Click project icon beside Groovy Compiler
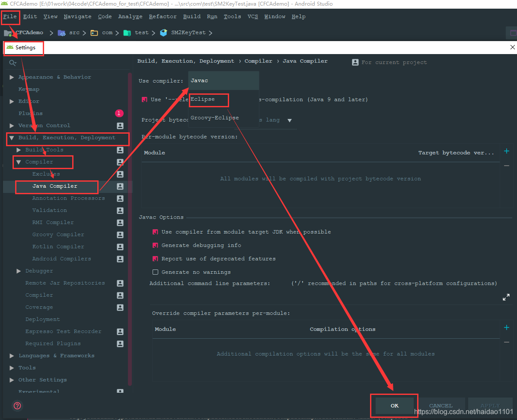 120,234
